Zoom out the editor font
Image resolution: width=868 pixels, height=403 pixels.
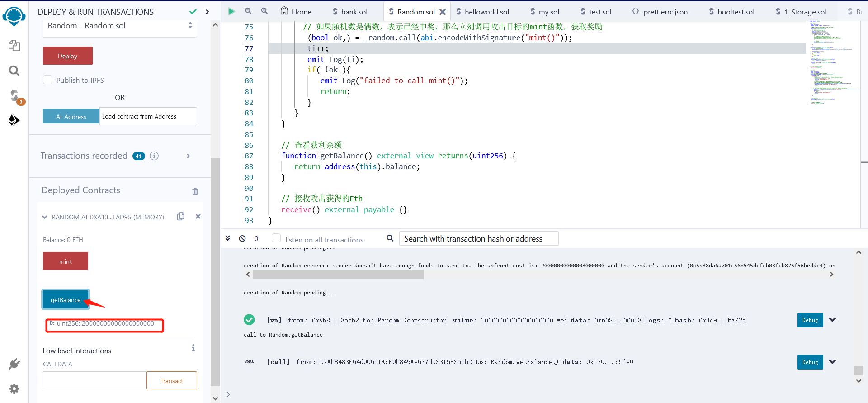[248, 11]
